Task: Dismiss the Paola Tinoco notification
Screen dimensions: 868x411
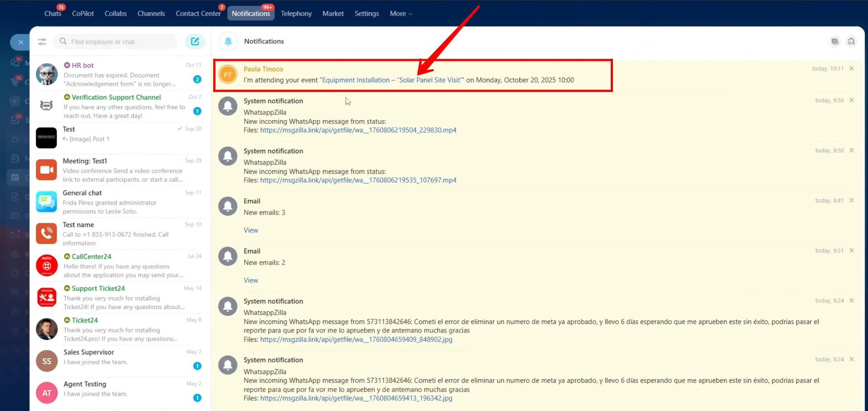Action: [x=852, y=68]
